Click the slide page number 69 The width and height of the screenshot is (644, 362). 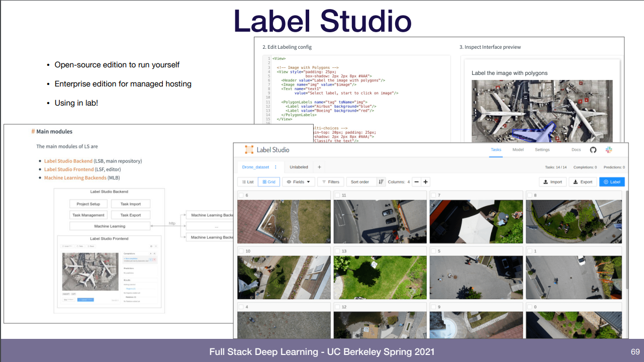(x=635, y=351)
